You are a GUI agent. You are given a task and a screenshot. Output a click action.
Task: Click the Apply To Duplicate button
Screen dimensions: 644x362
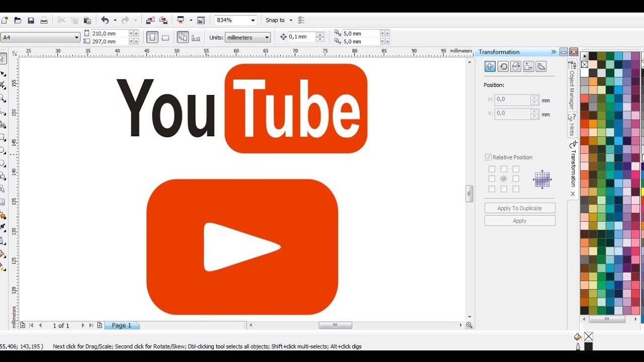point(520,208)
